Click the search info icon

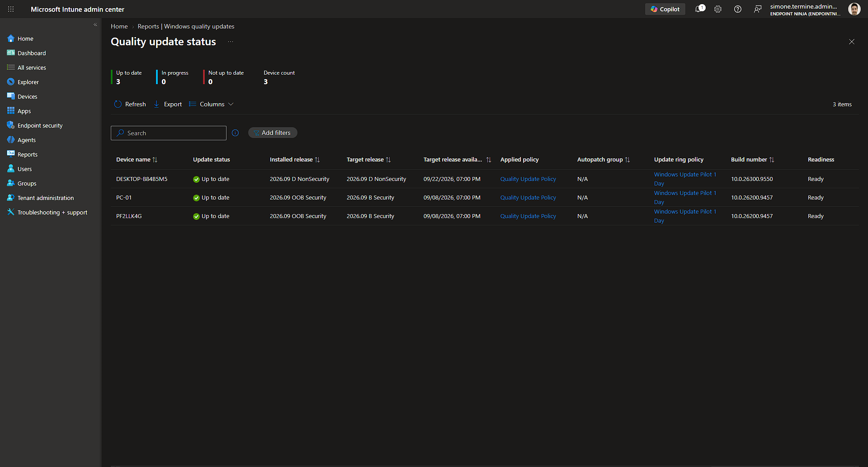pos(235,133)
